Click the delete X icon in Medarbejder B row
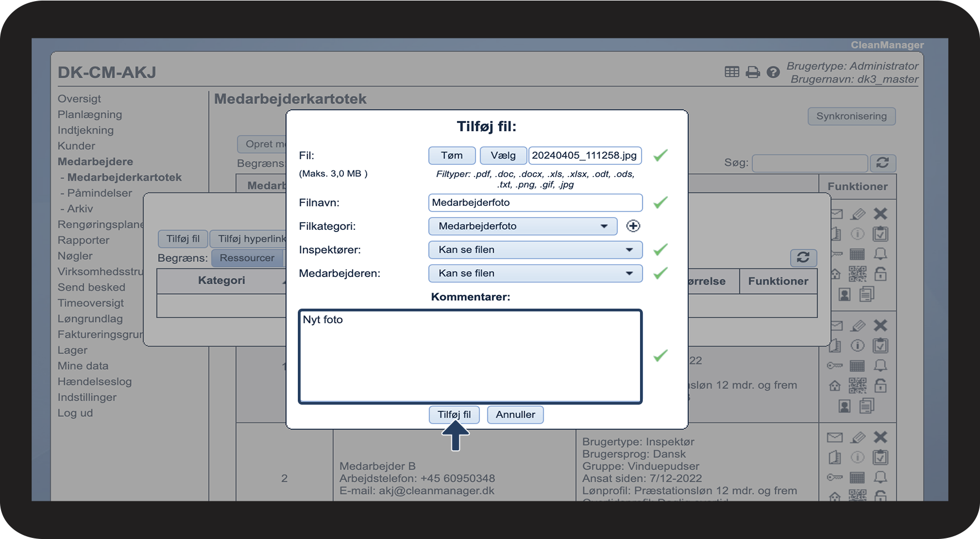This screenshot has height=539, width=980. [x=880, y=437]
